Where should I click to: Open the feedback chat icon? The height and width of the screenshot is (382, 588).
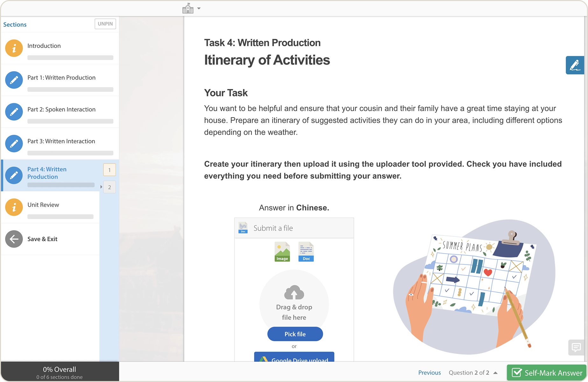coord(576,347)
